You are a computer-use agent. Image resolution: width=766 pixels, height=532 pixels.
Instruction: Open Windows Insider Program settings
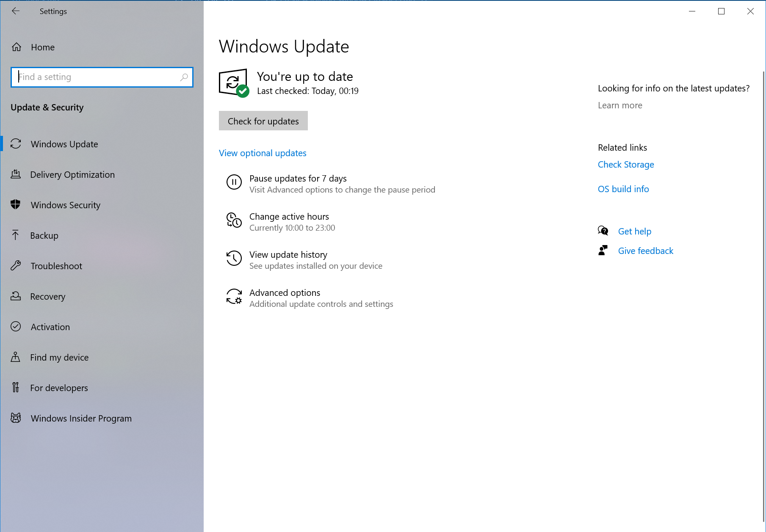pos(81,418)
